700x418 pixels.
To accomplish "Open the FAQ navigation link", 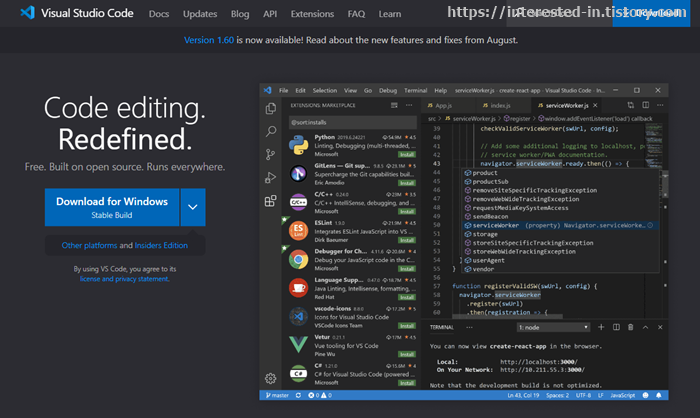I will click(356, 14).
